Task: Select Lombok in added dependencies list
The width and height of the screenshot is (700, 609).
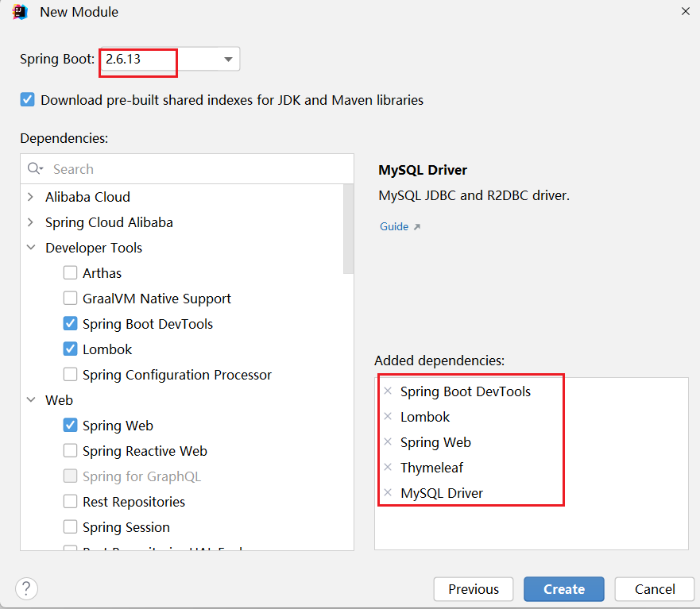Action: pyautogui.click(x=425, y=417)
